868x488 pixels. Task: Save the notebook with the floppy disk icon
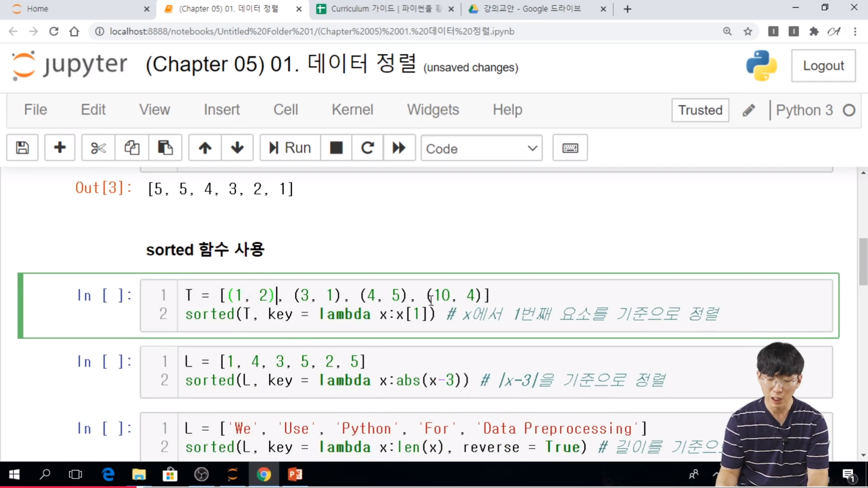pyautogui.click(x=22, y=148)
